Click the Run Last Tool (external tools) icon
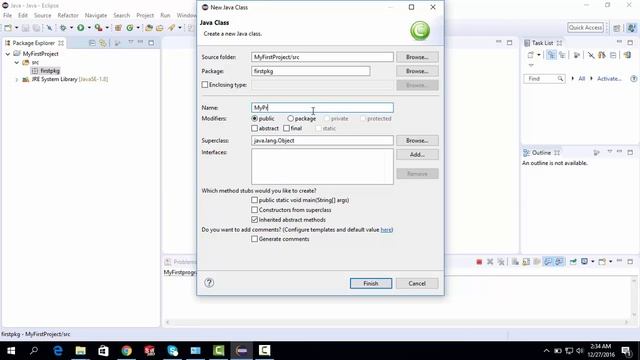Image resolution: width=640 pixels, height=360 pixels. point(98,28)
